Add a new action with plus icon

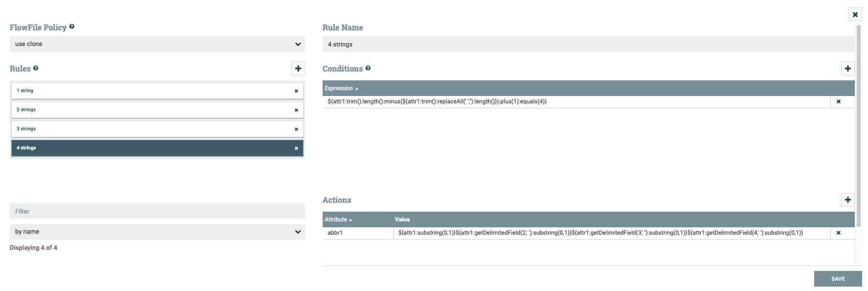848,200
